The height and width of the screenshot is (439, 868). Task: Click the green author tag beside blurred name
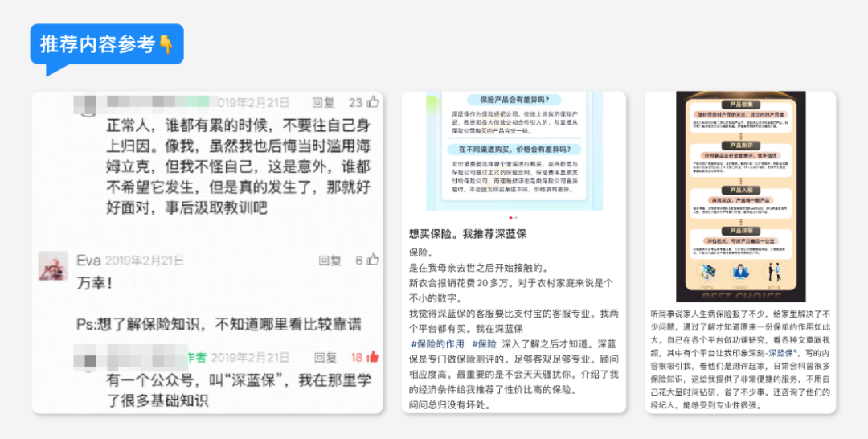pyautogui.click(x=199, y=358)
